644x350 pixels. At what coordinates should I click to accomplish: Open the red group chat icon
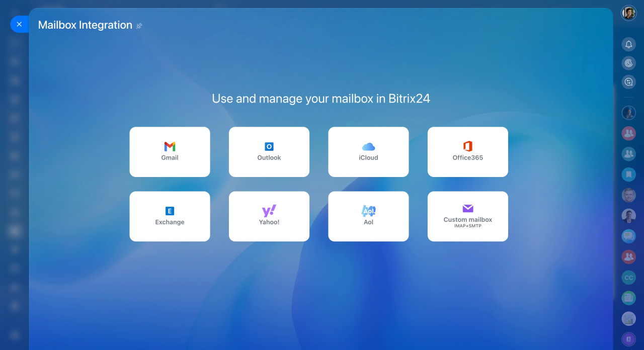[x=628, y=257]
